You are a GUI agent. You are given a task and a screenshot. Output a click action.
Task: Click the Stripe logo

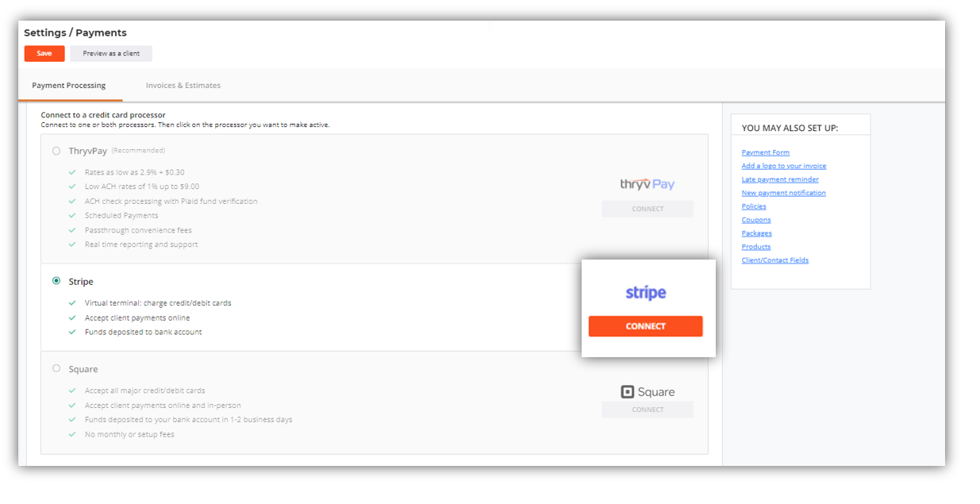click(645, 293)
